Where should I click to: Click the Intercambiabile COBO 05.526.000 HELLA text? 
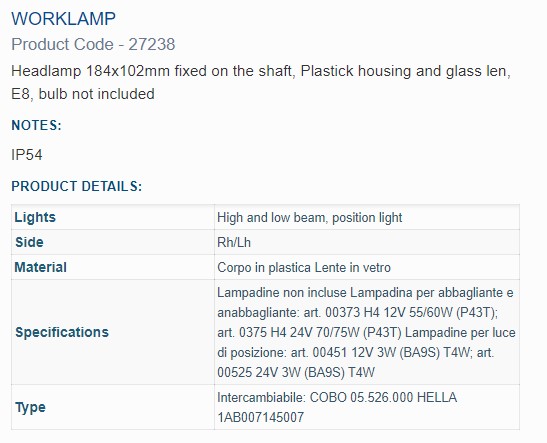(x=337, y=397)
